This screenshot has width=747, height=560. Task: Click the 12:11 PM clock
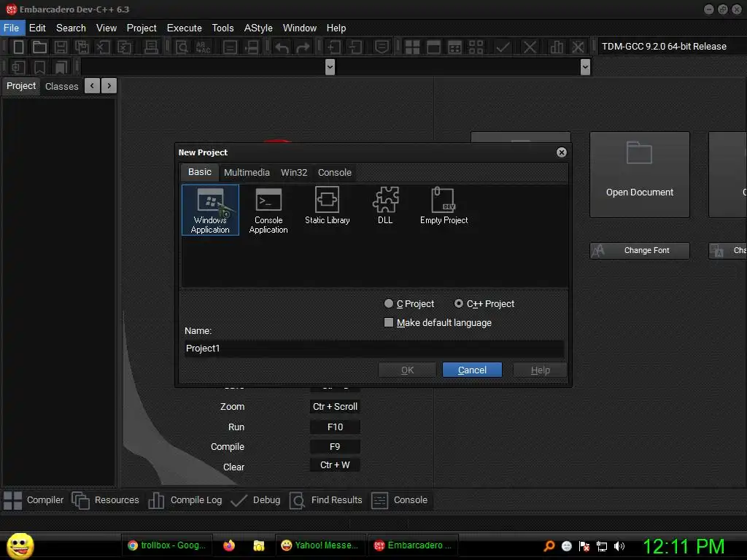pyautogui.click(x=684, y=546)
